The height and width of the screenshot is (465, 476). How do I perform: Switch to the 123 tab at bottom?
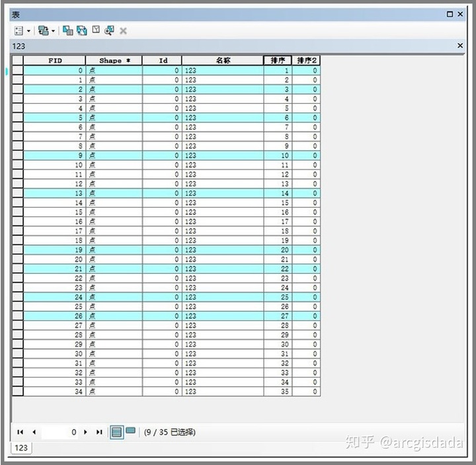(x=21, y=448)
